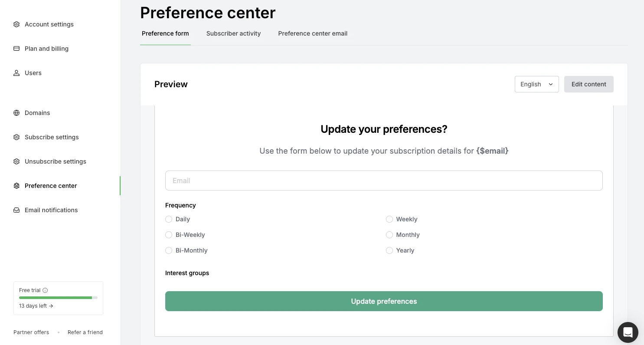Open the Intercom chat bubble
The height and width of the screenshot is (345, 644).
pyautogui.click(x=628, y=332)
